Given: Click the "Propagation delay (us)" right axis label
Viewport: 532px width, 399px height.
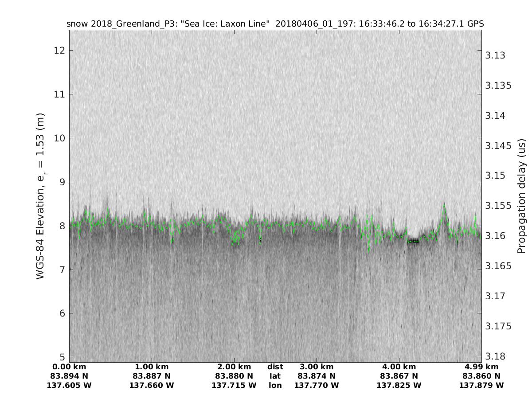Looking at the screenshot, I should tap(521, 198).
